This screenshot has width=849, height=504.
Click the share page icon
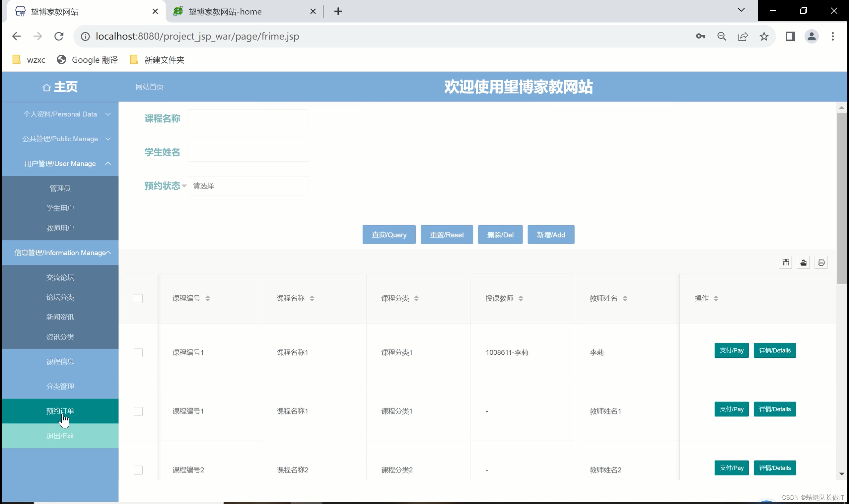[x=743, y=36]
